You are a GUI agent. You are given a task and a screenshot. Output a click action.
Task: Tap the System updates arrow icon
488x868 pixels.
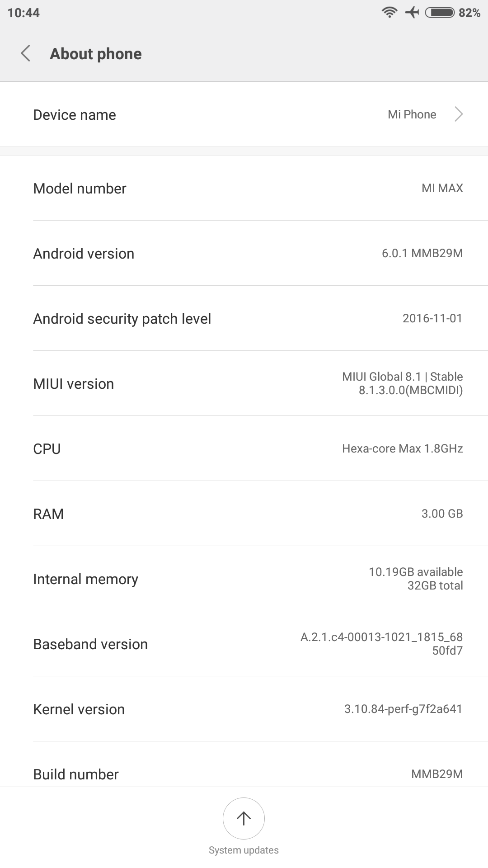(x=244, y=818)
